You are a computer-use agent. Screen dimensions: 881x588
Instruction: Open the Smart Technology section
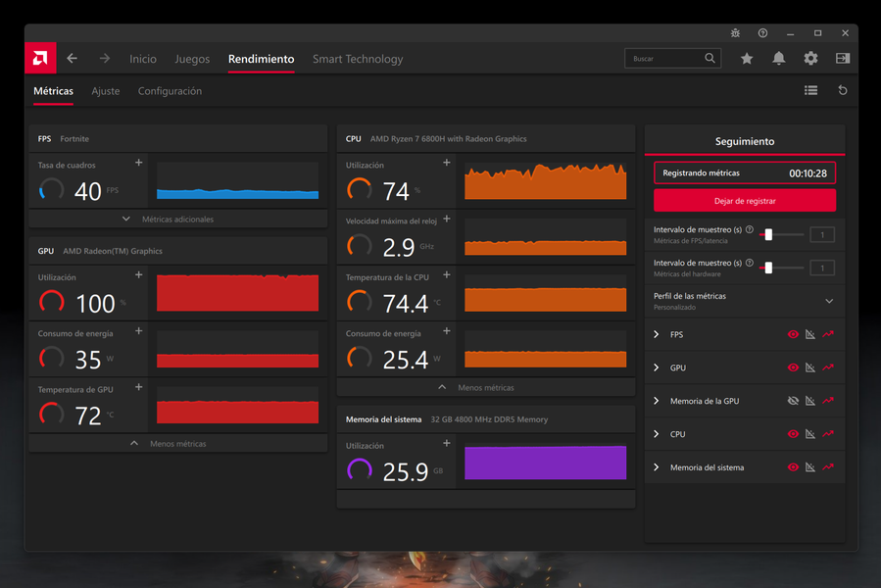[358, 59]
